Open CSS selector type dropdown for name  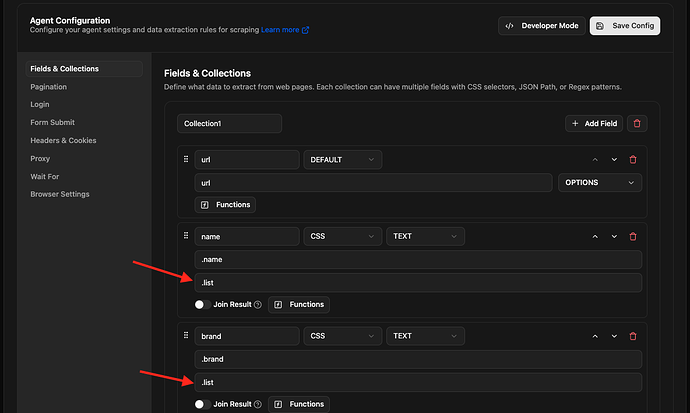pyautogui.click(x=343, y=237)
